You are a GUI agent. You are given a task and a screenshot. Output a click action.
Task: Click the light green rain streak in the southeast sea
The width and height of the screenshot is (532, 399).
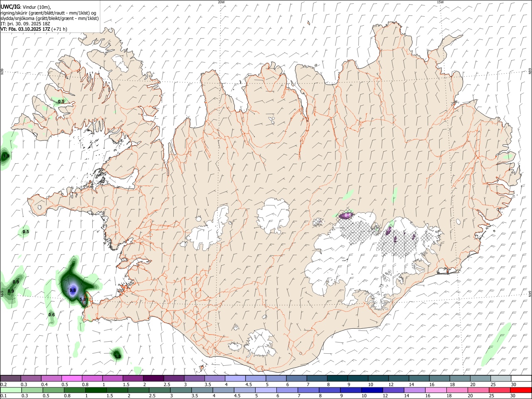click(x=497, y=344)
